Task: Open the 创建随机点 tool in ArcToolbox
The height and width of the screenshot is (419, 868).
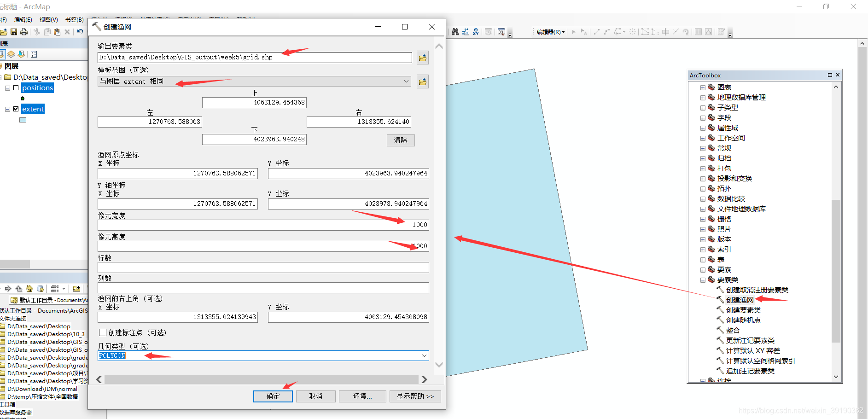Action: click(x=743, y=320)
